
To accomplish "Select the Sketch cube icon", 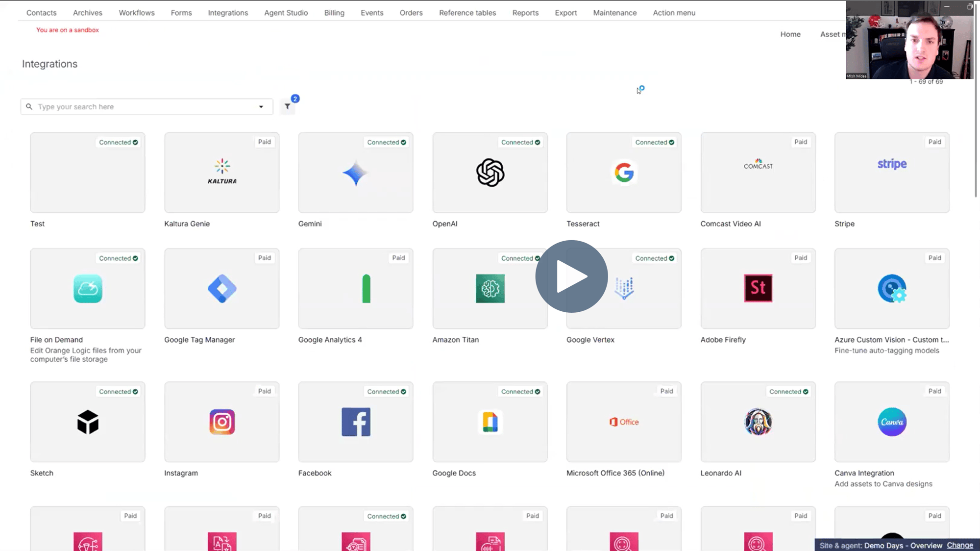I will click(x=88, y=422).
